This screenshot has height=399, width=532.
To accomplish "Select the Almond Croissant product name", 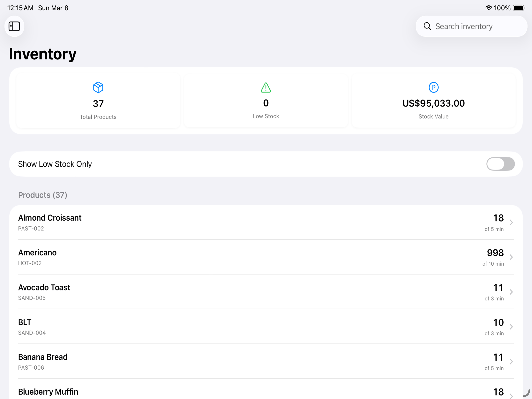I will [x=50, y=218].
